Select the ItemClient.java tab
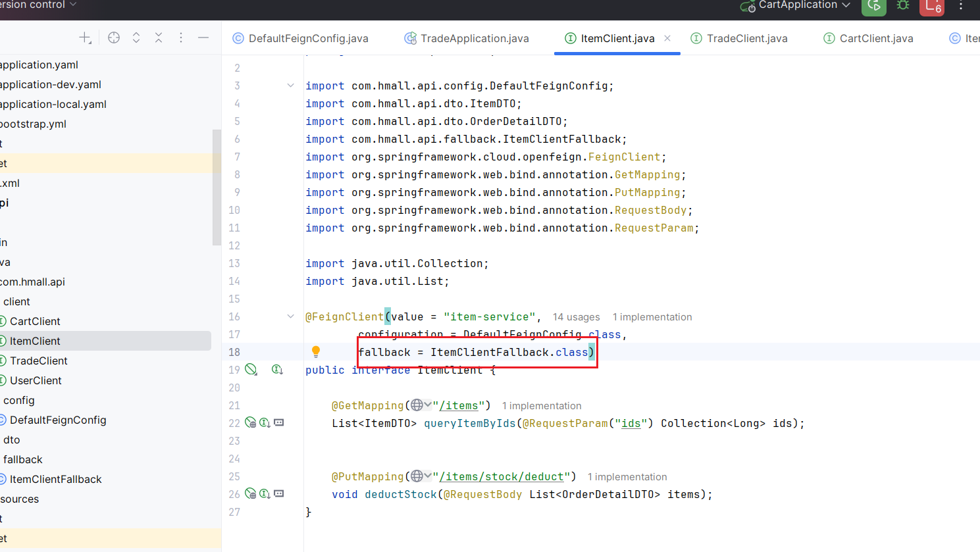 pos(617,38)
